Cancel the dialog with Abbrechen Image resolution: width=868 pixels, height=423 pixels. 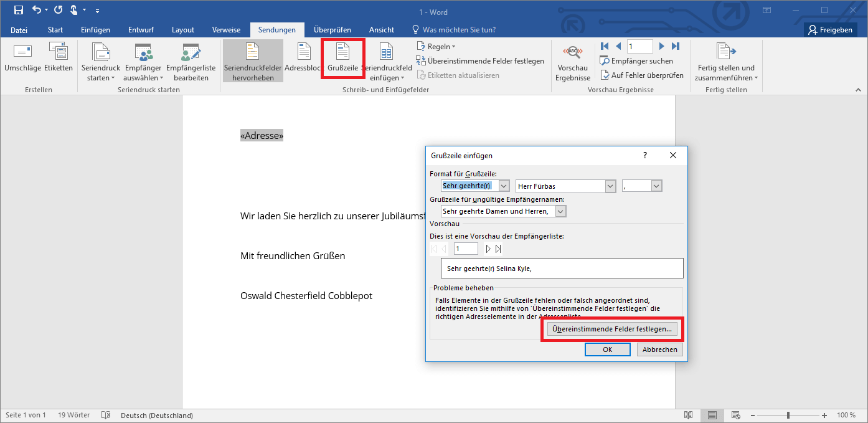click(660, 349)
